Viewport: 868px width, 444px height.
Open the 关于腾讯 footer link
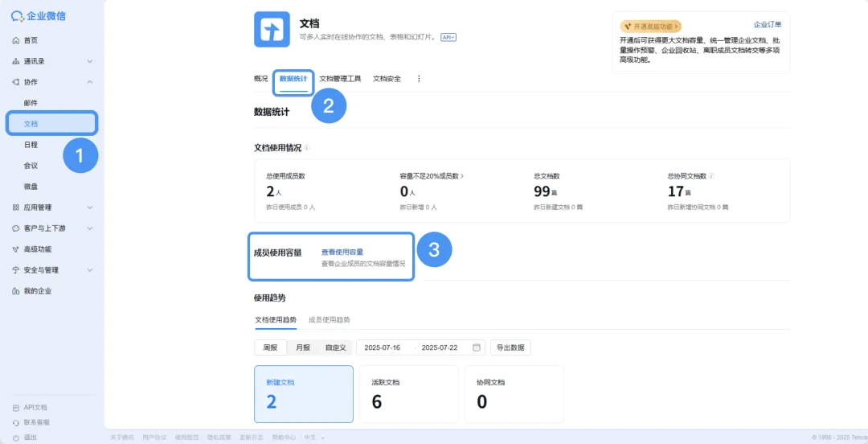pos(122,438)
